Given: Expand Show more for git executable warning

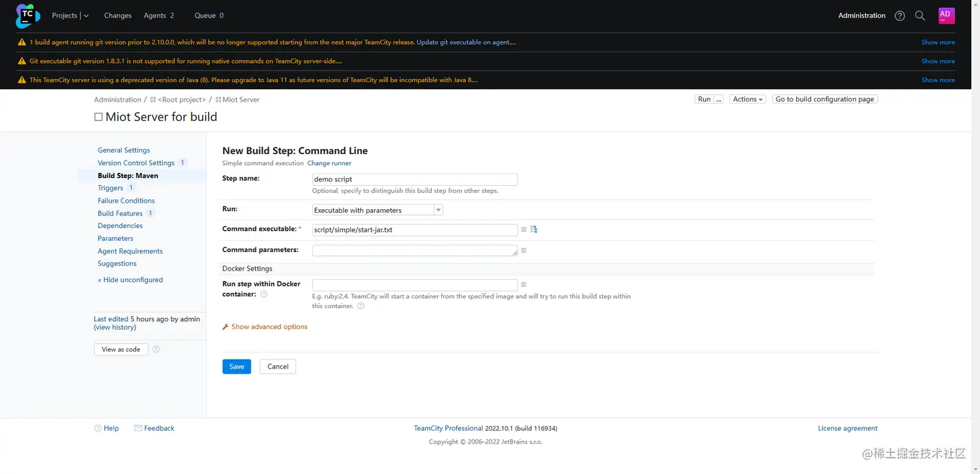Looking at the screenshot, I should tap(938, 61).
